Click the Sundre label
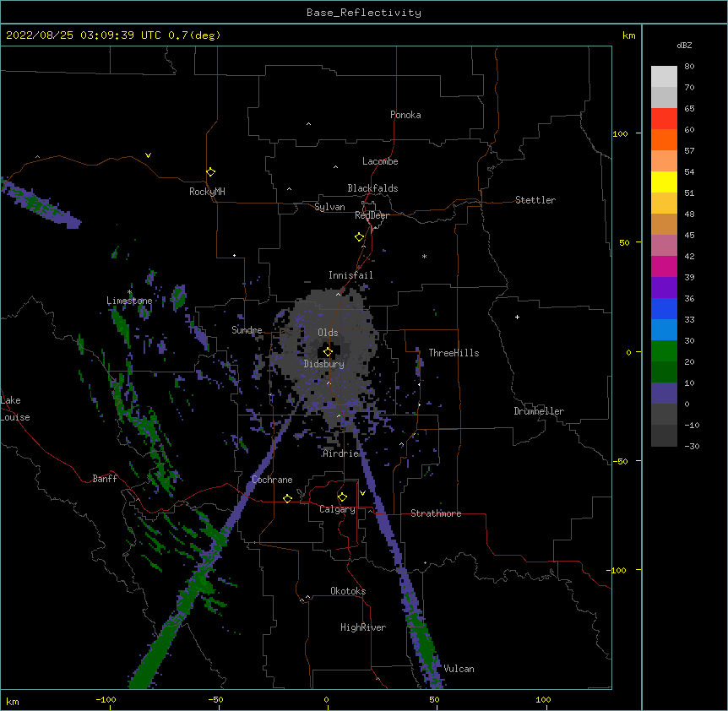 (247, 330)
